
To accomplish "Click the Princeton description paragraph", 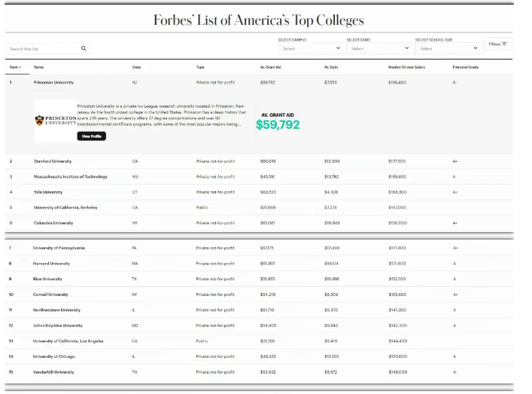I will [x=162, y=115].
